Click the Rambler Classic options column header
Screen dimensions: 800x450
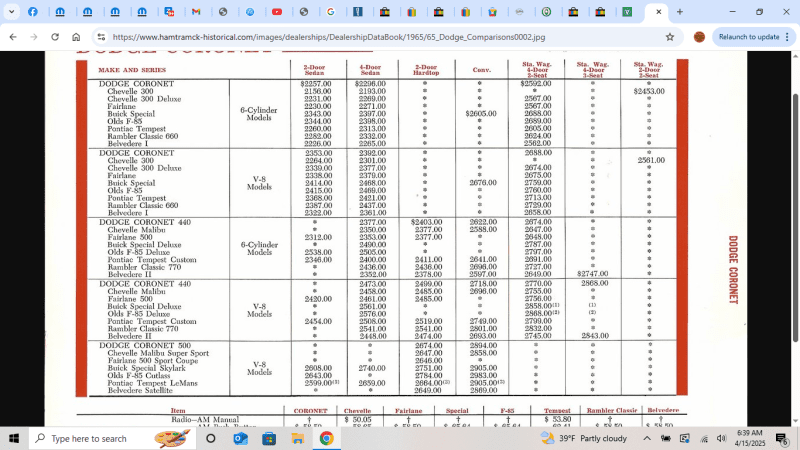click(x=612, y=410)
